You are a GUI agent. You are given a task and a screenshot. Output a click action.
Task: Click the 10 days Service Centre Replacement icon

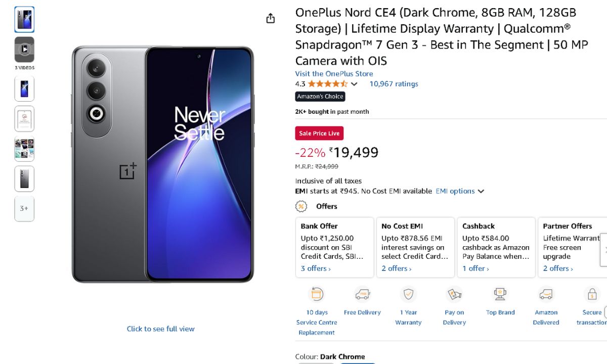click(x=317, y=294)
